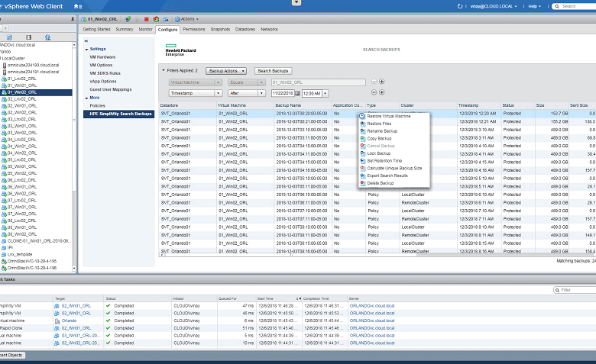Collapse the Filters Applied section
Viewport: 596px width, 364px height.
pyautogui.click(x=164, y=71)
